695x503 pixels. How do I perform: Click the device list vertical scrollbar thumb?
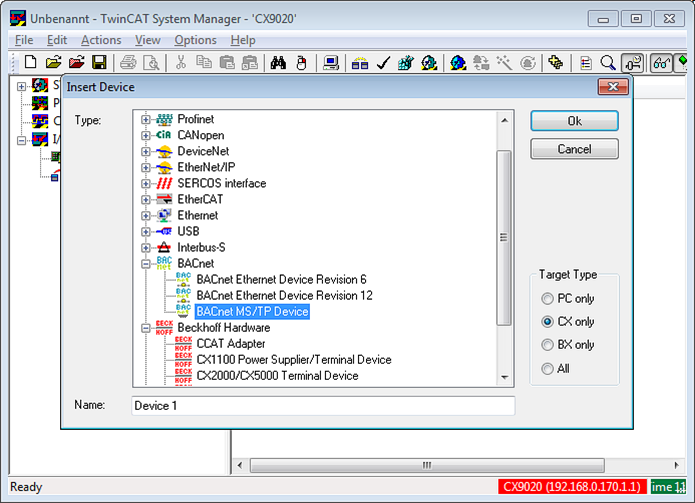coord(504,238)
